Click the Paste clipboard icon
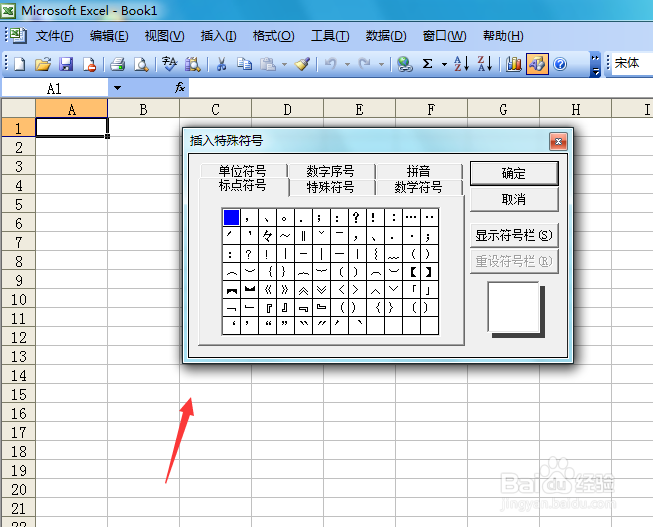Viewport: 653px width, 527px height. (x=268, y=64)
